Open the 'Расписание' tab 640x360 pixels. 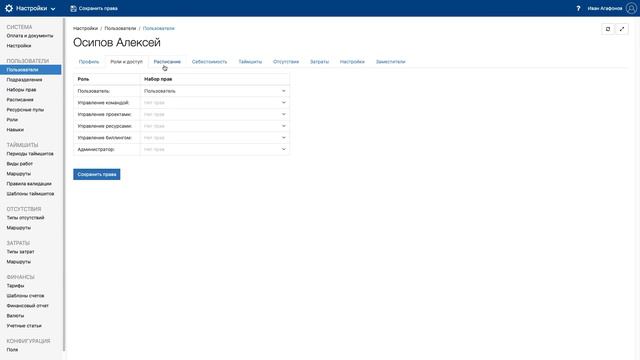(x=167, y=62)
